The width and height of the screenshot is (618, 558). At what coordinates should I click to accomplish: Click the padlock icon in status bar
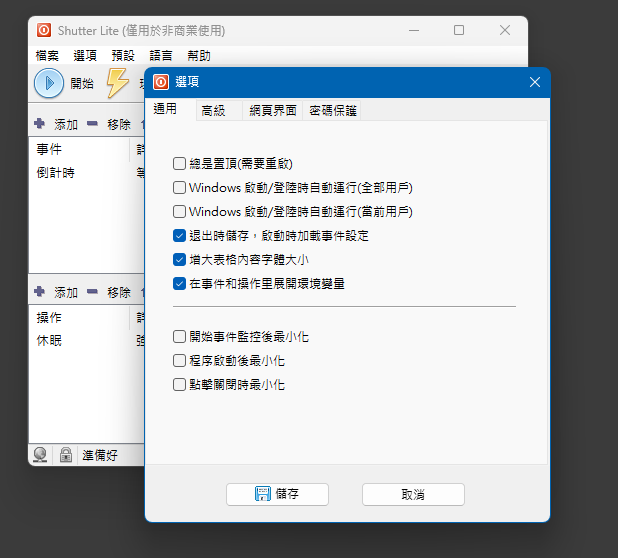click(x=65, y=455)
